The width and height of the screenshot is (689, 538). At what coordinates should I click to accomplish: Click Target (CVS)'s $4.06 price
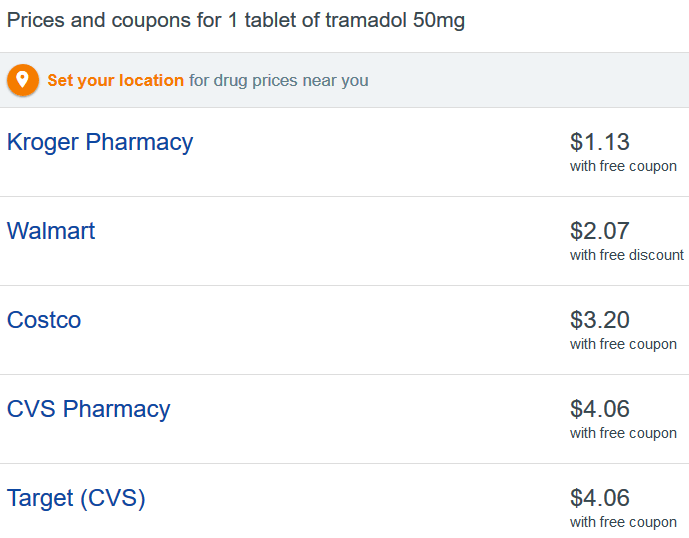tap(600, 498)
